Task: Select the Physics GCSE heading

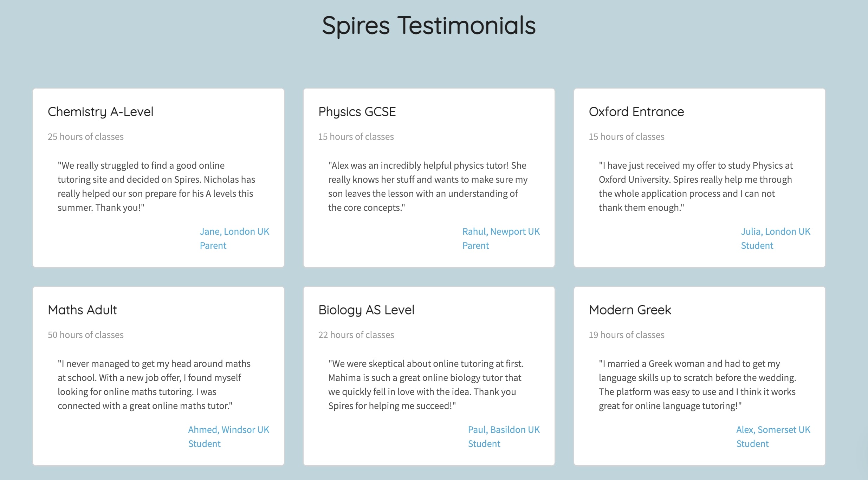Action: click(357, 112)
